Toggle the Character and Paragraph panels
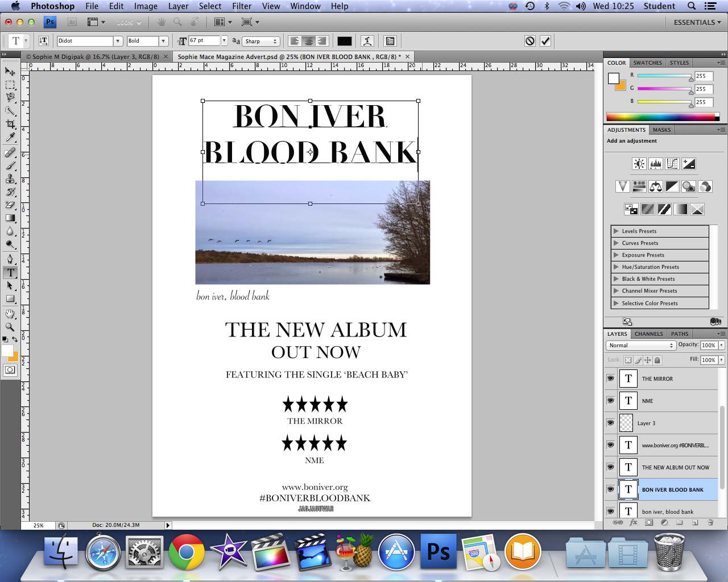This screenshot has height=582, width=728. [390, 41]
